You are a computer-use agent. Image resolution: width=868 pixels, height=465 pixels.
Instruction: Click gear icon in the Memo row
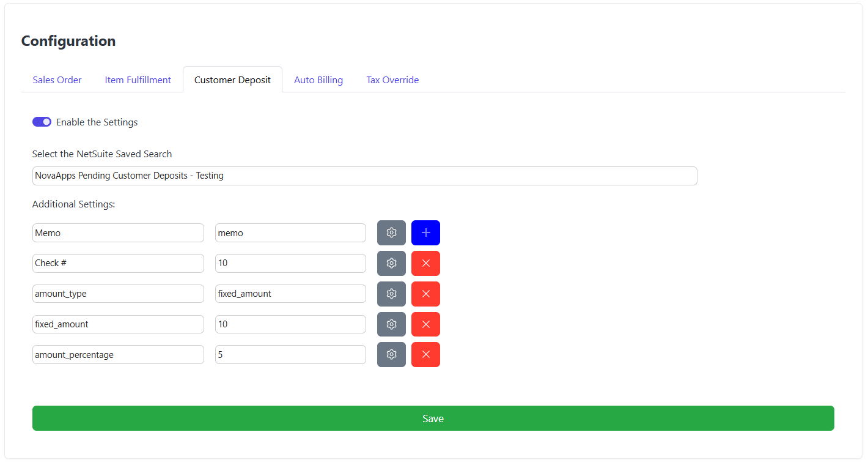click(391, 232)
